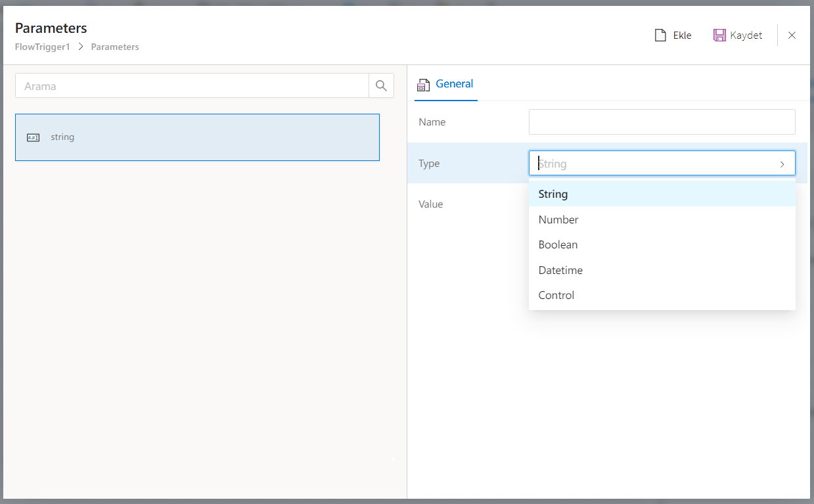This screenshot has height=504, width=814.
Task: Go to FlowTrigger1 in the breadcrumb
Action: pos(42,47)
